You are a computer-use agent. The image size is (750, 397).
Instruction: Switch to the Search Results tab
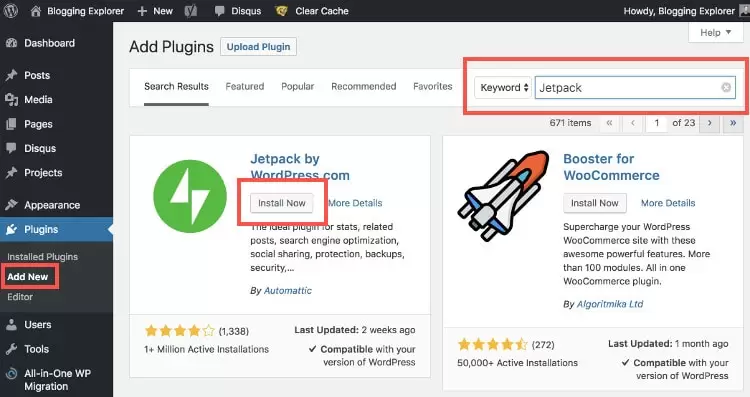pos(176,87)
